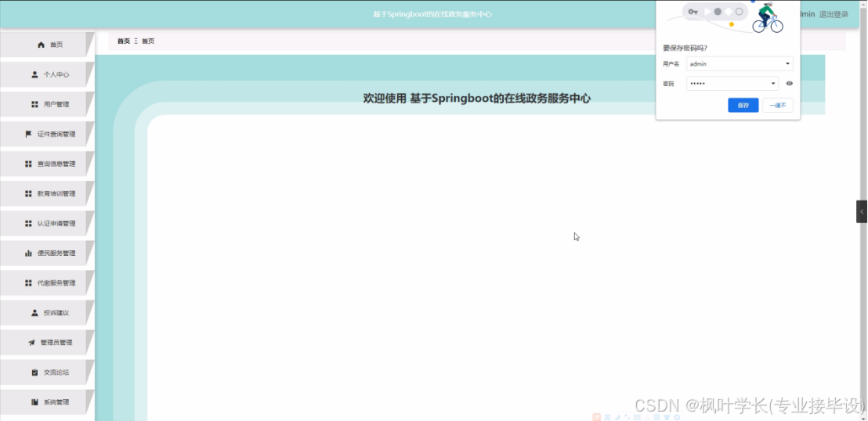This screenshot has width=868, height=421.
Task: Click the 要保存密码吗？ prompt text
Action: click(685, 49)
